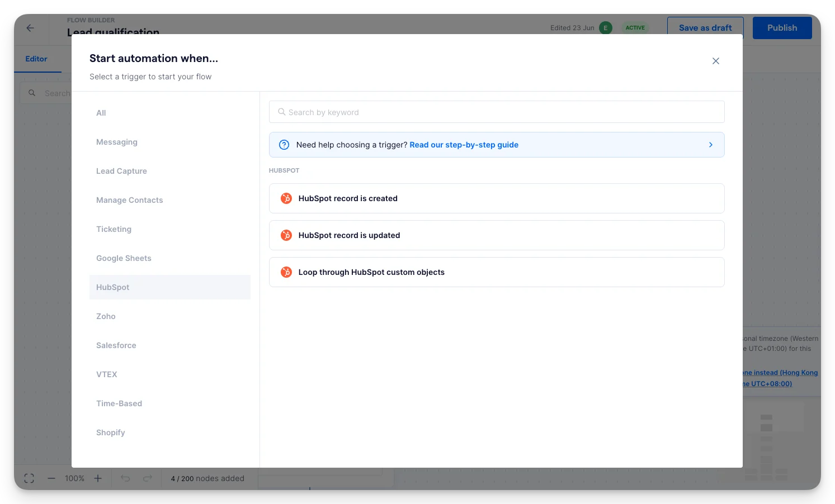Screen dimensions: 835x504
Task: Choose Loop through HubSpot custom objects trigger
Action: coord(497,272)
